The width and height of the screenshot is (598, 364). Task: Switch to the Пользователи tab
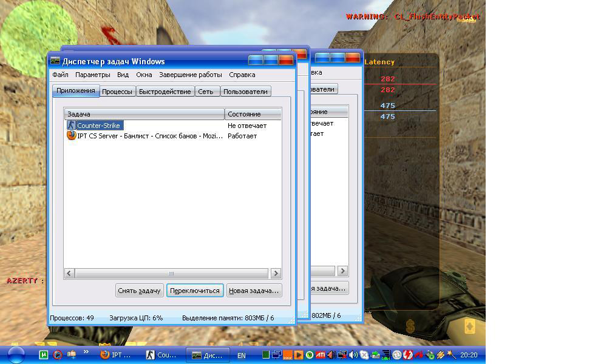click(246, 92)
